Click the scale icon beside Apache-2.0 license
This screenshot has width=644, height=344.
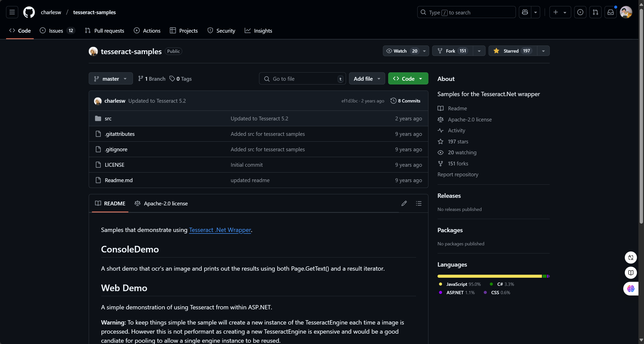(x=441, y=119)
